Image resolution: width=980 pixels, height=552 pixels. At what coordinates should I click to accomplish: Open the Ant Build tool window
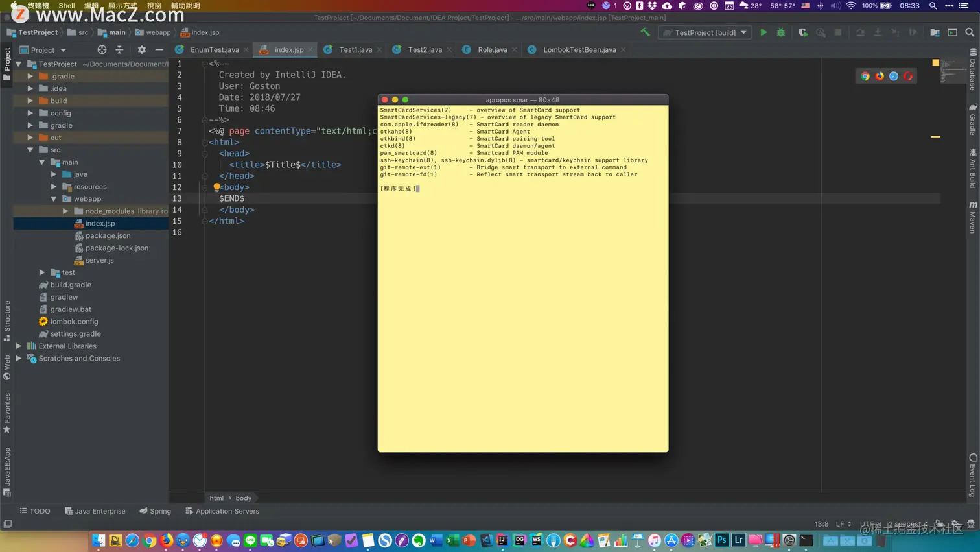(973, 168)
